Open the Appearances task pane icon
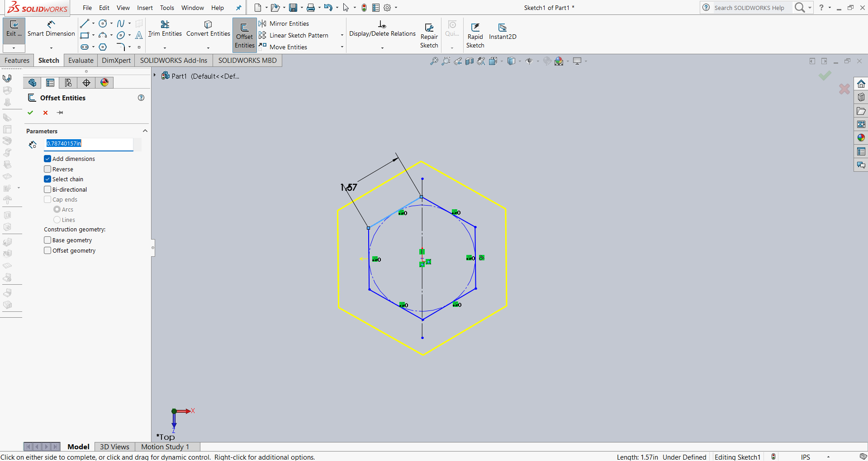The image size is (868, 461). [x=861, y=138]
